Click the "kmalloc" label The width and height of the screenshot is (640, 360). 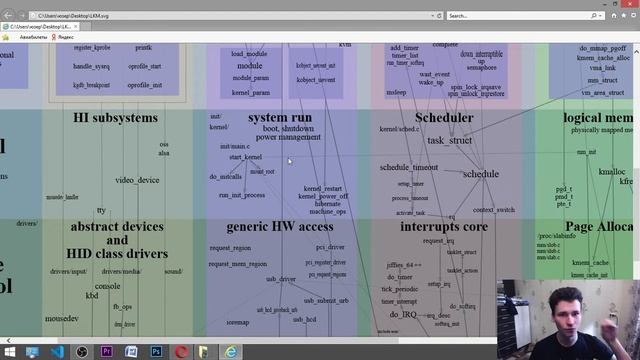pos(611,172)
